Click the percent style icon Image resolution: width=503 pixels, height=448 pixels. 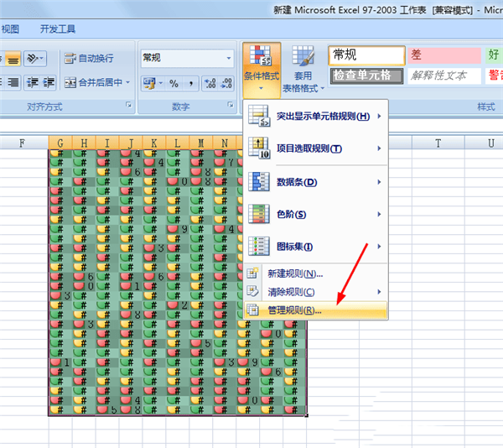click(174, 84)
